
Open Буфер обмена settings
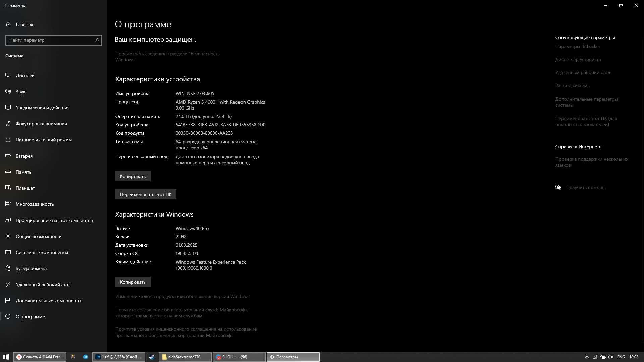[54, 268]
